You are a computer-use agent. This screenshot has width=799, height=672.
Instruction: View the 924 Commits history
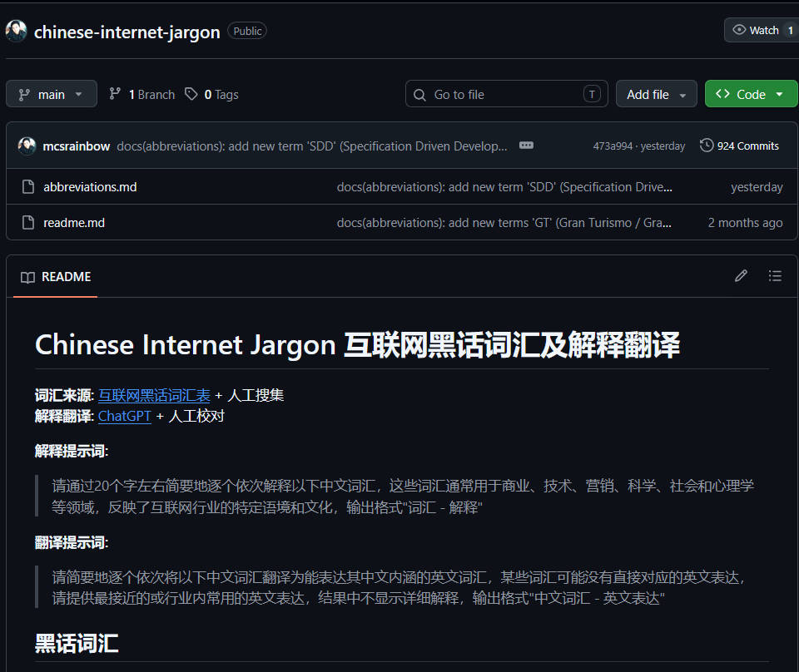click(739, 146)
